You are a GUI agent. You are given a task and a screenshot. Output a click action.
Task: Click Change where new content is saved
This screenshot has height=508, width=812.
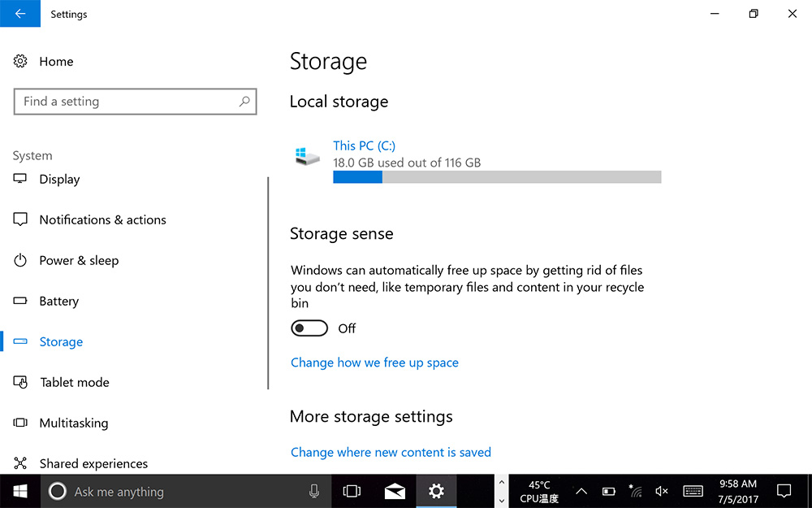[391, 452]
